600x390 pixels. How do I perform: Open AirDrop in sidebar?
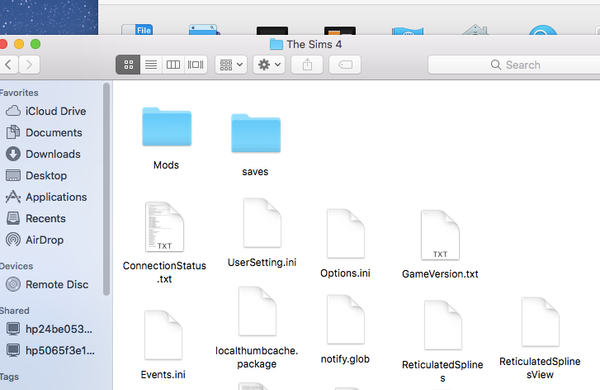point(34,240)
